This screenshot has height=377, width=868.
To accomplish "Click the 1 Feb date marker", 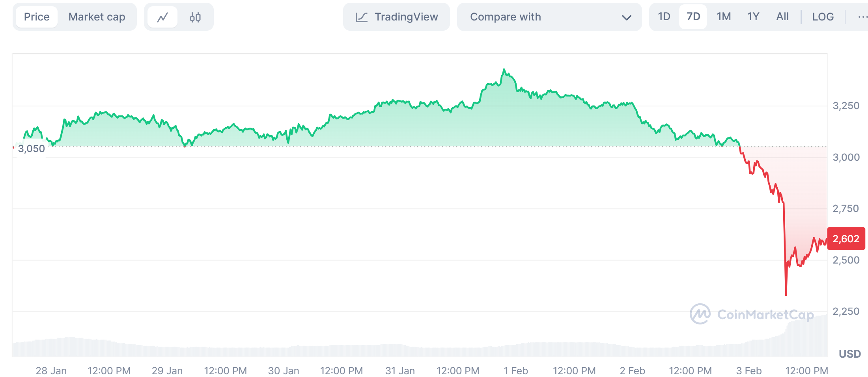I will pos(515,371).
